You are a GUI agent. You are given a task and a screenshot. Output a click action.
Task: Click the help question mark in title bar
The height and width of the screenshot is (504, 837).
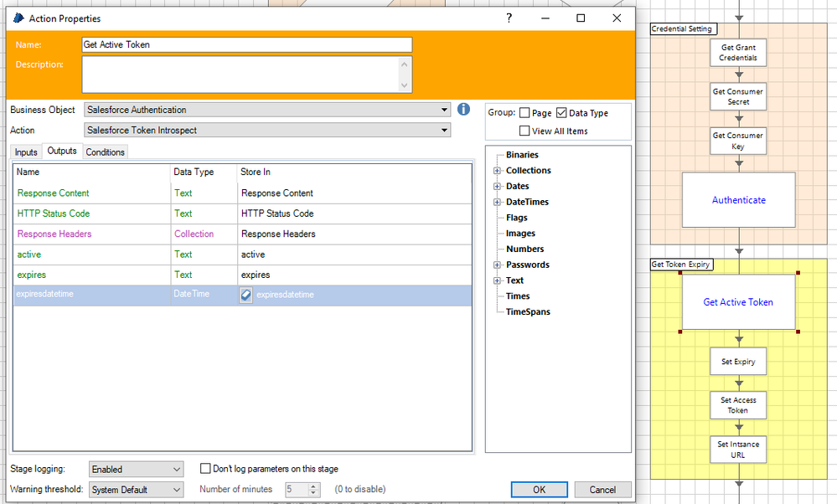(509, 18)
